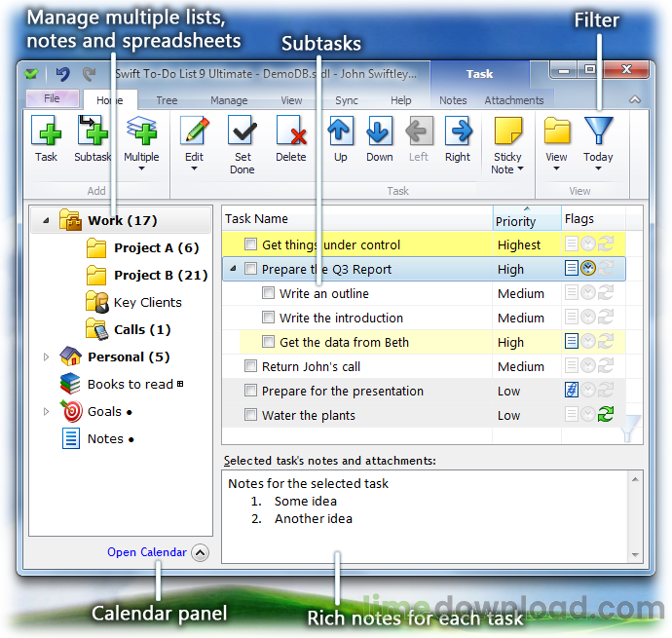Viewport: 672px width, 638px height.
Task: Click the Flags column header
Action: (593, 218)
